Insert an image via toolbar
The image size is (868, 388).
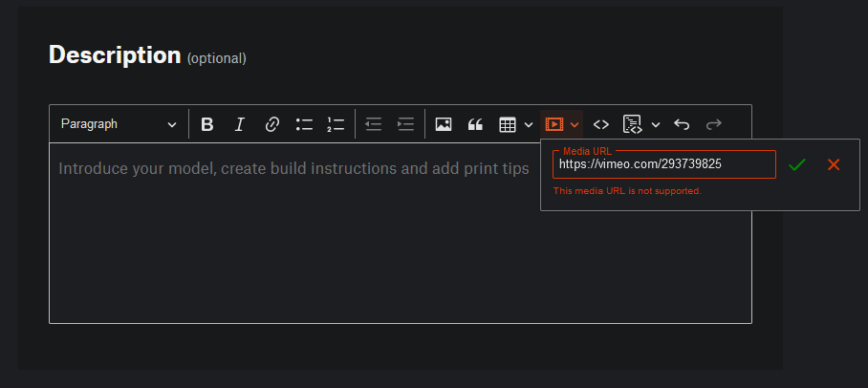[444, 124]
